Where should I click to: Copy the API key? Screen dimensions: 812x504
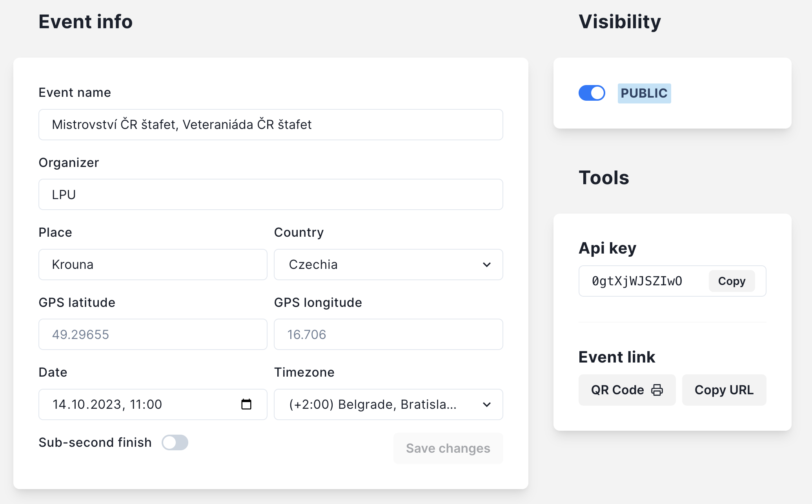coord(731,281)
